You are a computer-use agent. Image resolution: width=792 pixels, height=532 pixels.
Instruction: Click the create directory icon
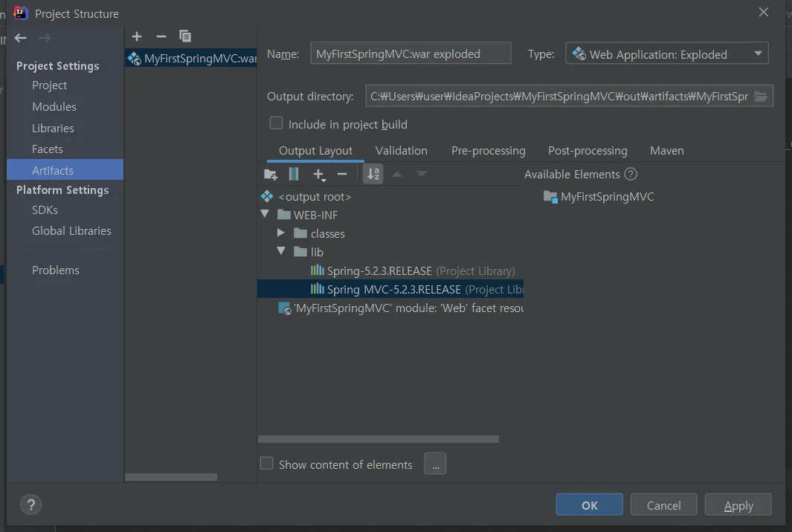[271, 175]
